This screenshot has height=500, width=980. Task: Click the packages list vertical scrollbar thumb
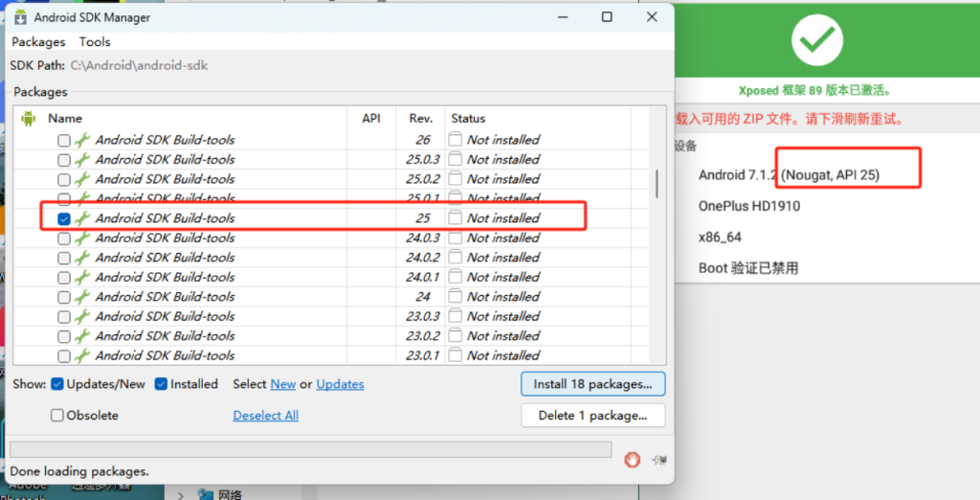pos(657,183)
